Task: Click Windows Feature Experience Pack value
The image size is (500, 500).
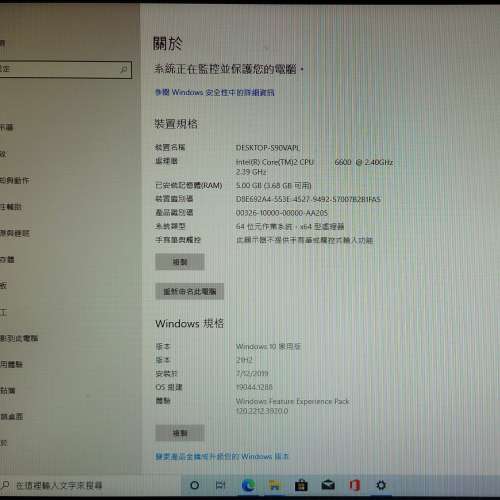Action: click(292, 406)
